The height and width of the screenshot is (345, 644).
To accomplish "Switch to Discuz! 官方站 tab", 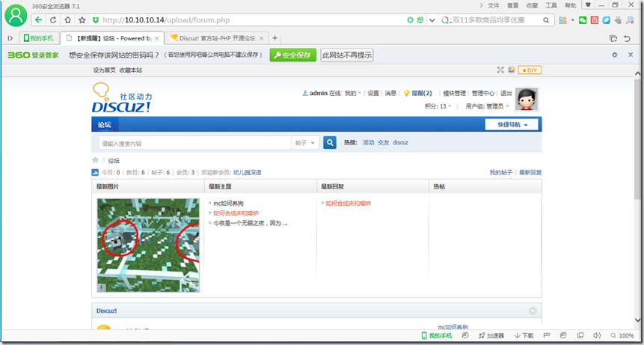I will coord(217,38).
